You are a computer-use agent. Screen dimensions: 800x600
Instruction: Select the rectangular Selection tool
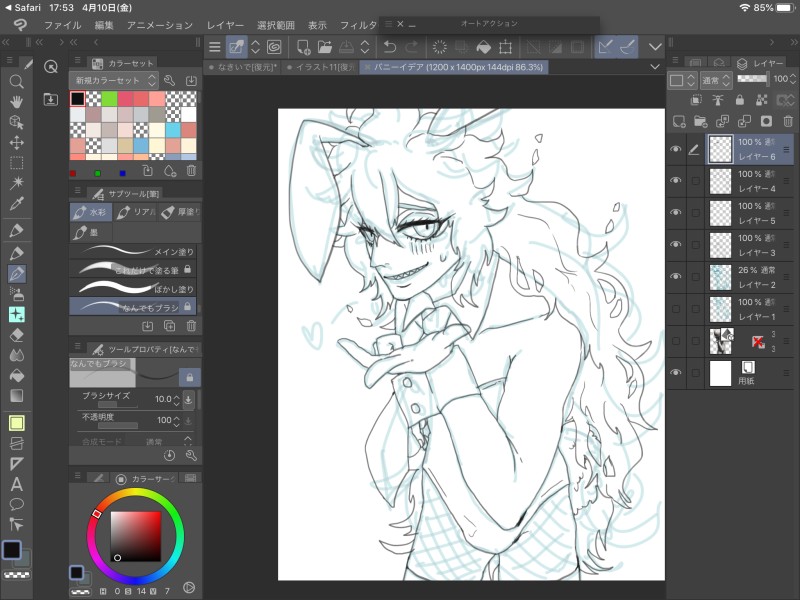[x=16, y=163]
